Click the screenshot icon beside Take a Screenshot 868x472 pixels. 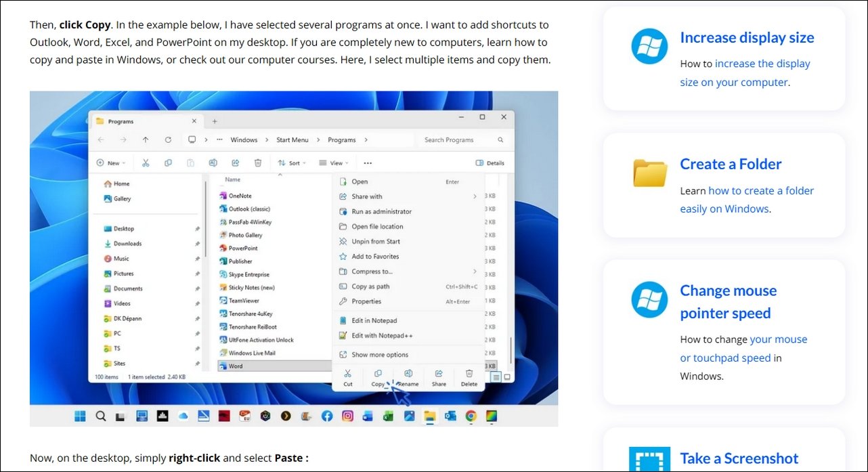point(649,459)
